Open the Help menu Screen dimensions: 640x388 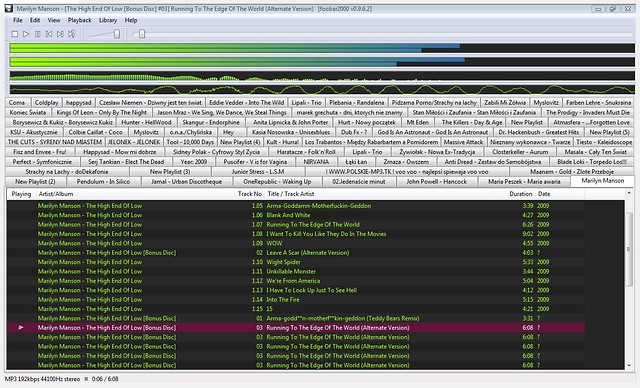(131, 20)
